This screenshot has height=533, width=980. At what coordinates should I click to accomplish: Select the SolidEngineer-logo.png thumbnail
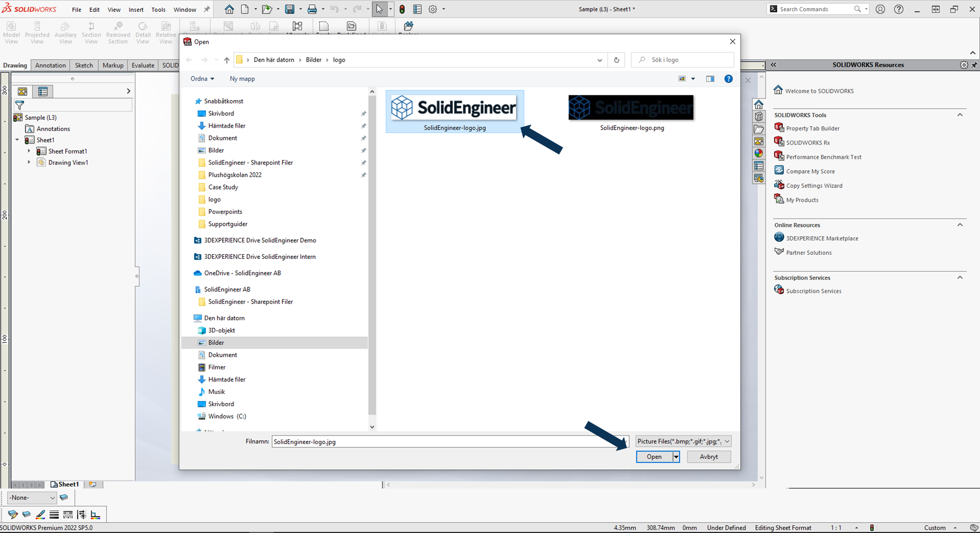pyautogui.click(x=631, y=108)
